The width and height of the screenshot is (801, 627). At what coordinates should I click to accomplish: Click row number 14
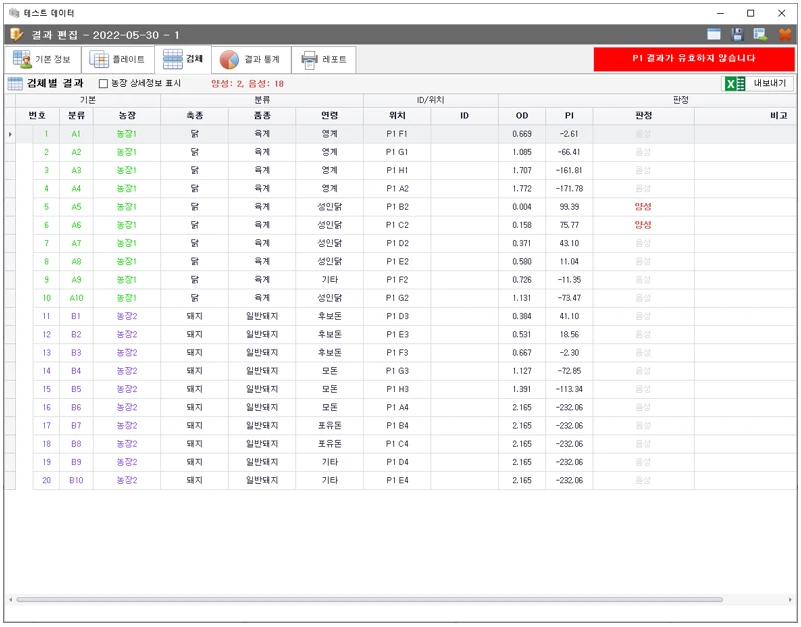pos(46,371)
